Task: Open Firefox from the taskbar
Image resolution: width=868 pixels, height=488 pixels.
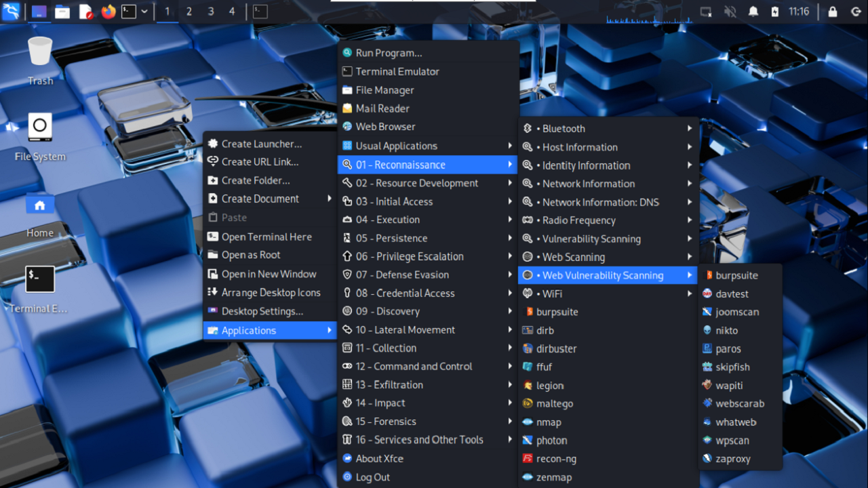Action: pyautogui.click(x=108, y=11)
